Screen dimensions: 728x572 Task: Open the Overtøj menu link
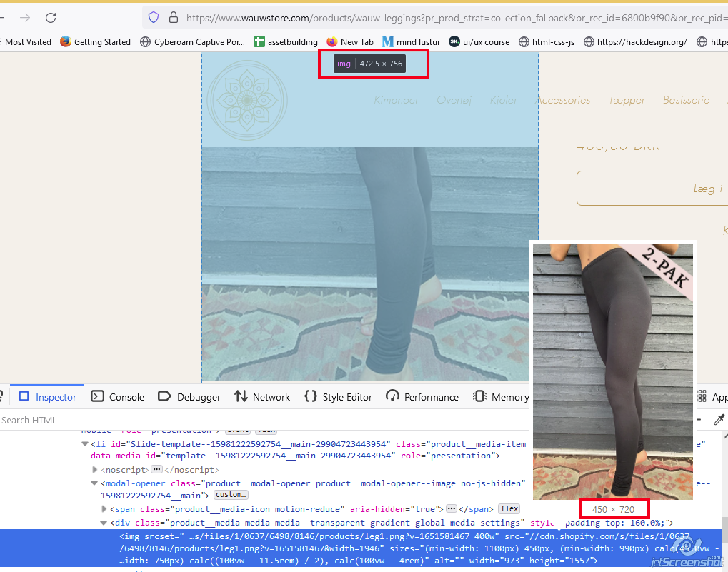point(454,100)
